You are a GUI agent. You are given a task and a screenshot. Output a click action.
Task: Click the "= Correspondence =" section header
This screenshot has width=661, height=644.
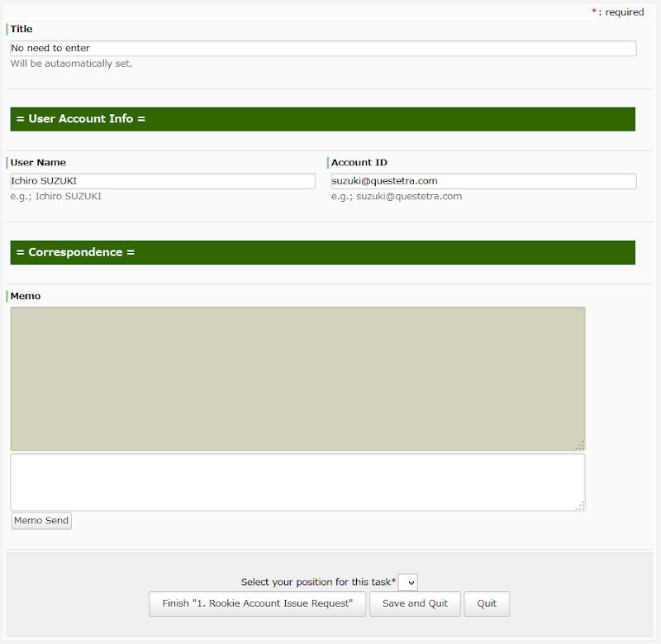[322, 252]
